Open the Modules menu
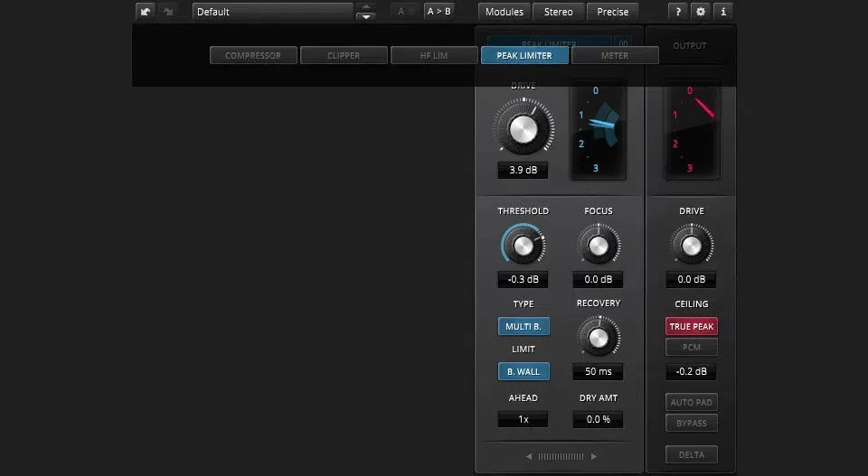The width and height of the screenshot is (868, 476). (505, 12)
